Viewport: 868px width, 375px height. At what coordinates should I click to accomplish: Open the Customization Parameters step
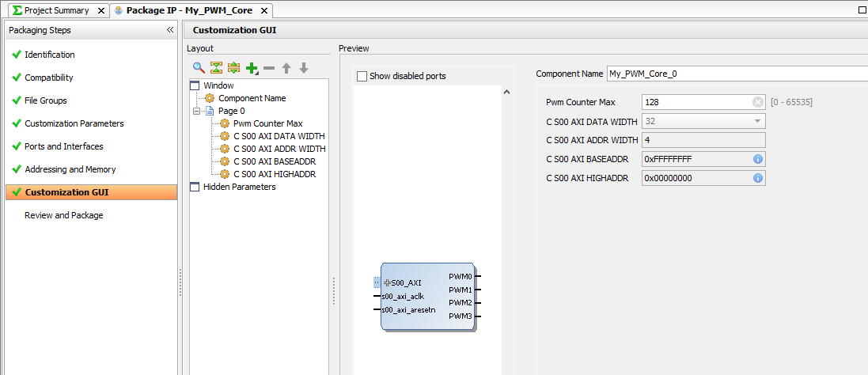74,124
